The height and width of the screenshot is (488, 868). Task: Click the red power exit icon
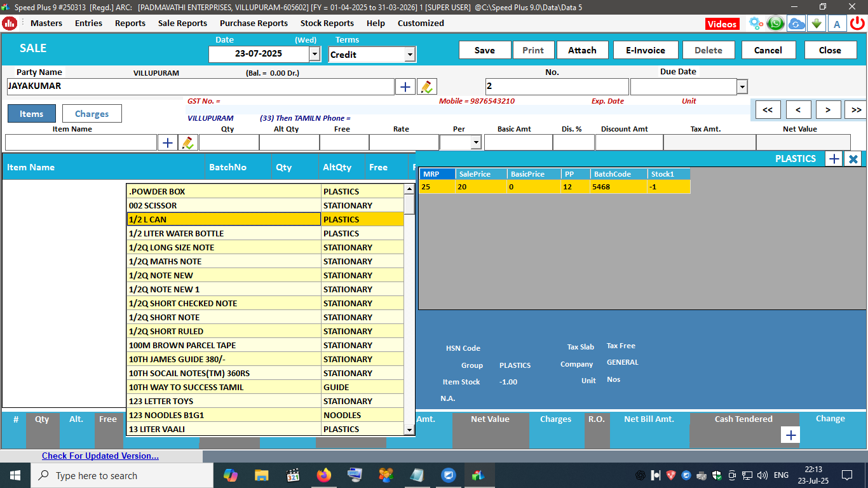pyautogui.click(x=857, y=24)
